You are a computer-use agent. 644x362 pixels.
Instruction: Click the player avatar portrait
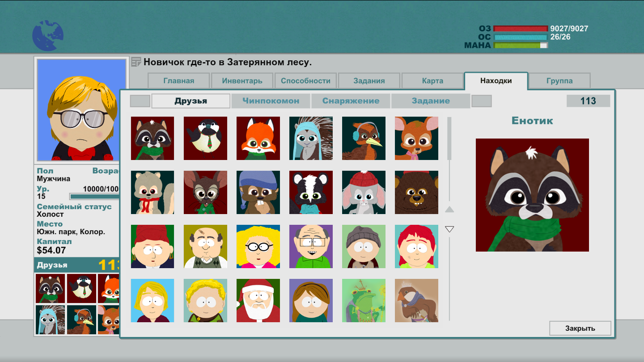click(81, 110)
